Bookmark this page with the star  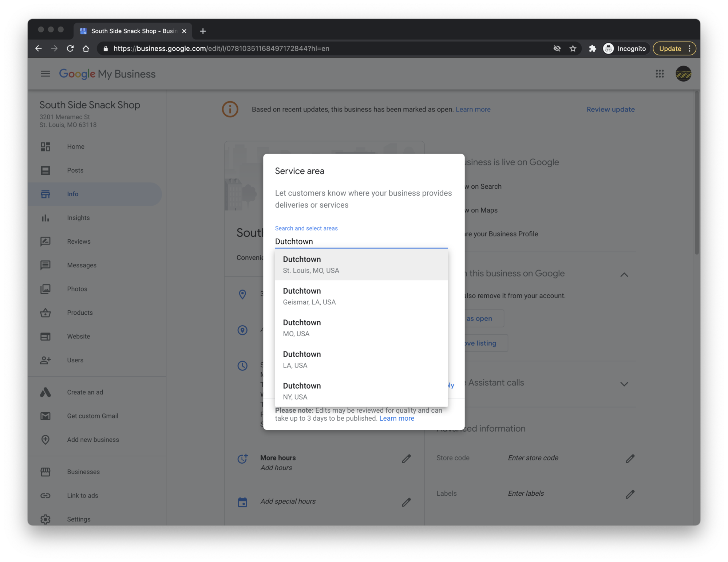pos(573,48)
